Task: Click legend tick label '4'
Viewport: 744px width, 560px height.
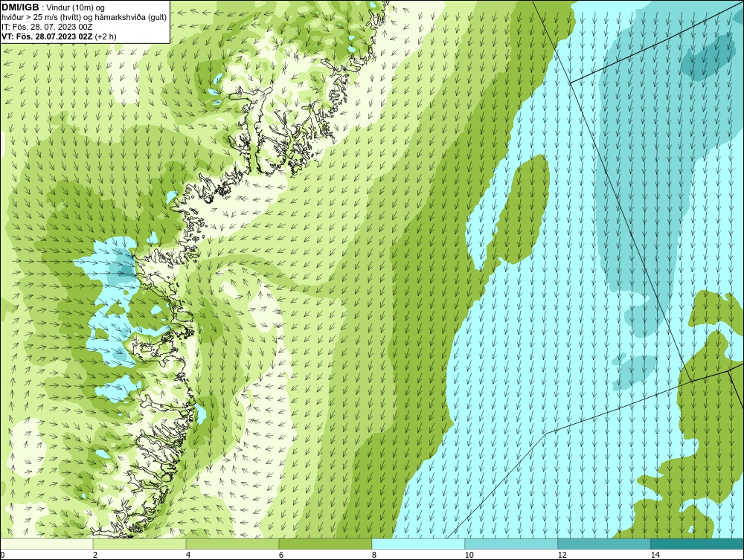Action: 188,555
